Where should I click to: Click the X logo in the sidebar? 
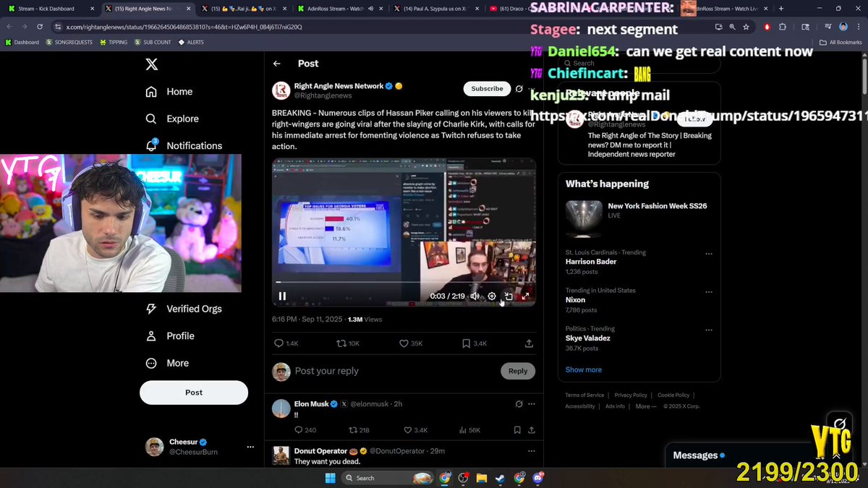[x=151, y=64]
